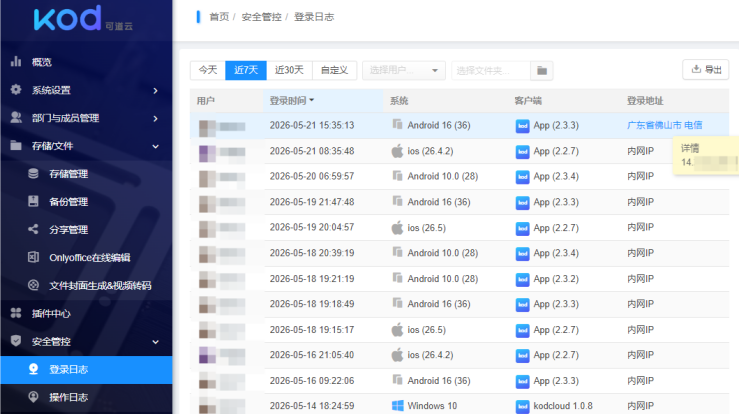Click the kod App icon in the 15:35:13 row

click(522, 126)
